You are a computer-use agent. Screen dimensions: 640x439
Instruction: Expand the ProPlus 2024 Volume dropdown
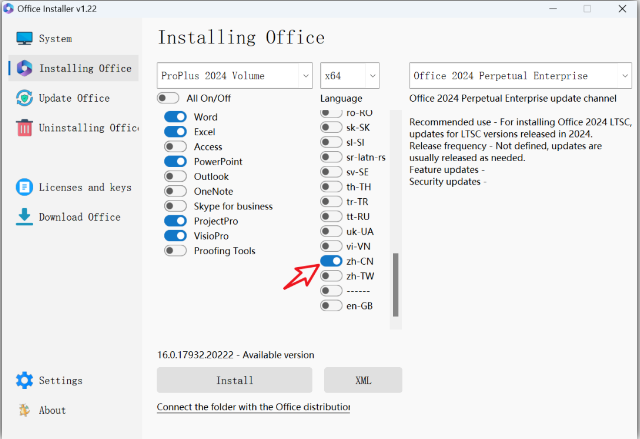click(235, 76)
